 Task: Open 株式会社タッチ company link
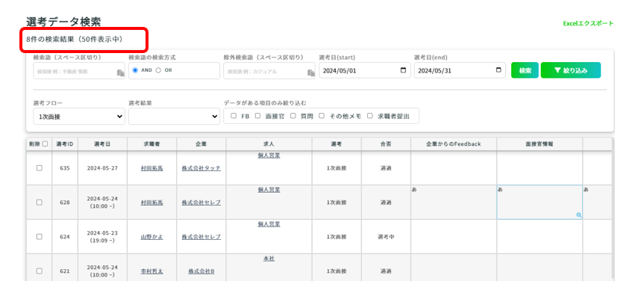[x=201, y=168]
